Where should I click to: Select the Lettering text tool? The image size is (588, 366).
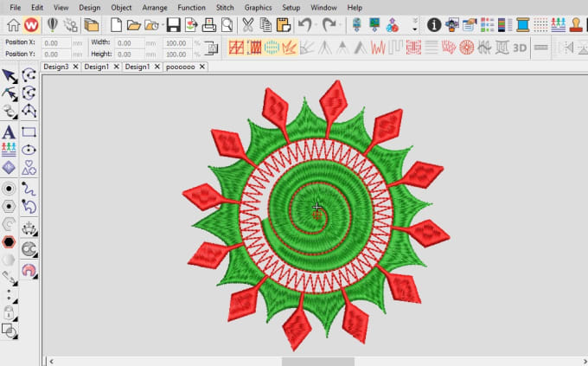point(9,132)
